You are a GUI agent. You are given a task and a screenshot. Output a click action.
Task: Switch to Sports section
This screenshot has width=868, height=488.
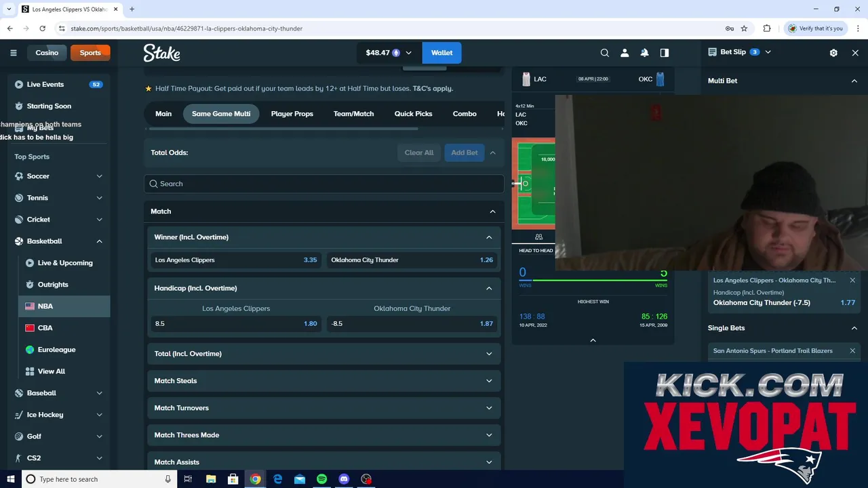click(x=90, y=53)
